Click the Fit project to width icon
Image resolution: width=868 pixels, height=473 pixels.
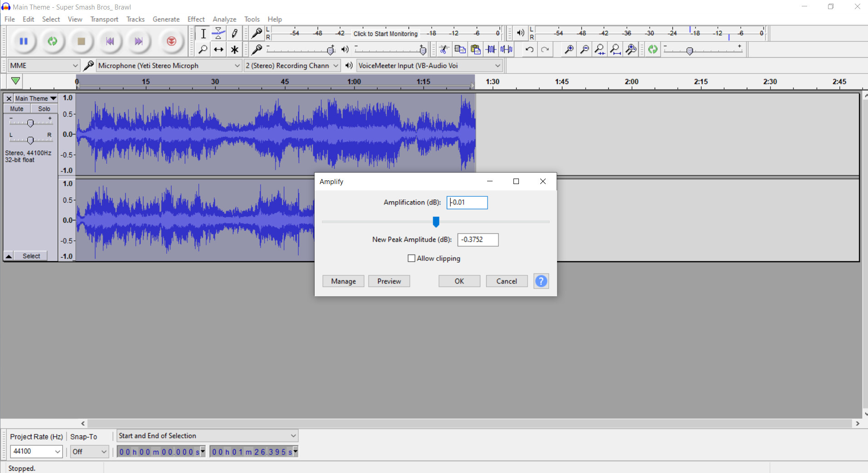pos(615,49)
